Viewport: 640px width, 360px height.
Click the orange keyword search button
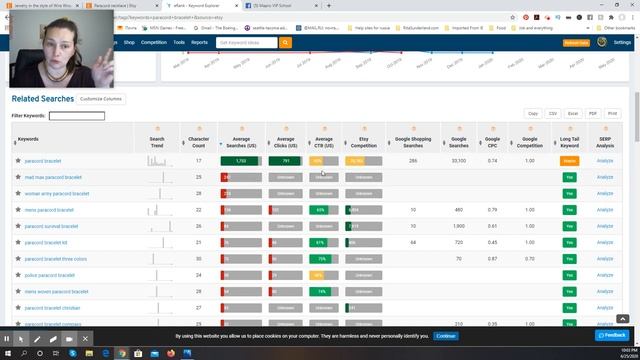285,42
